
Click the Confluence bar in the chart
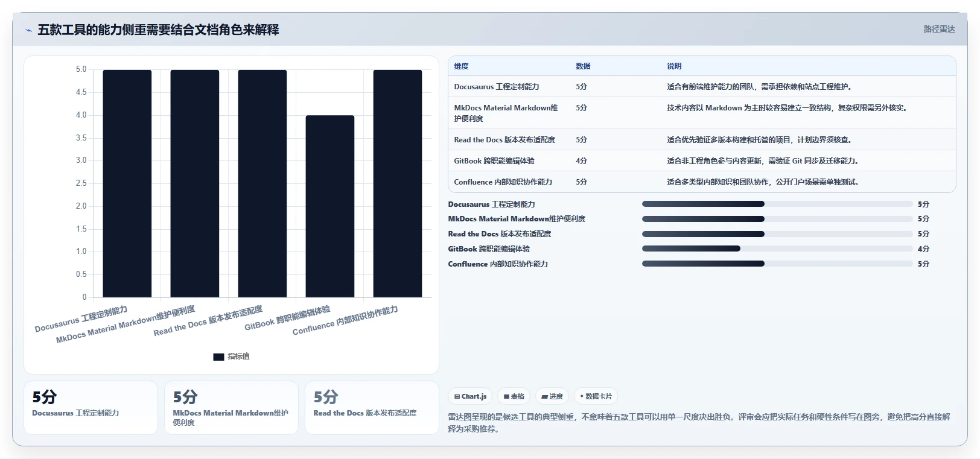[397, 183]
